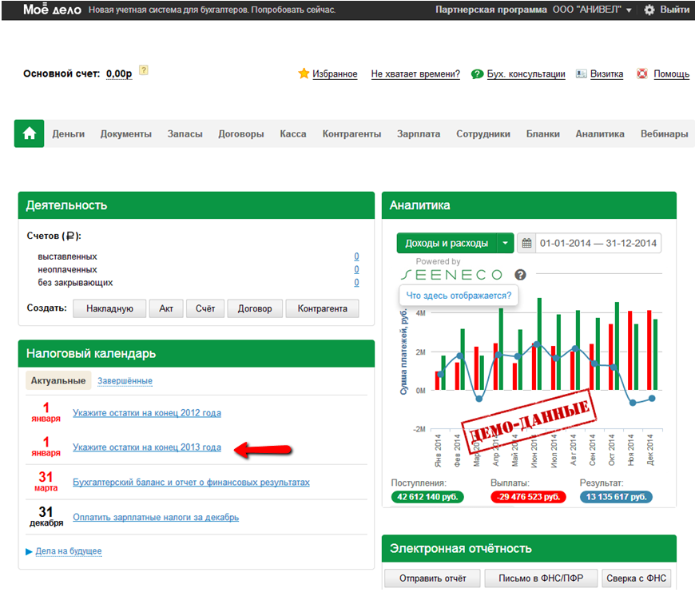Click the green home icon

point(30,134)
